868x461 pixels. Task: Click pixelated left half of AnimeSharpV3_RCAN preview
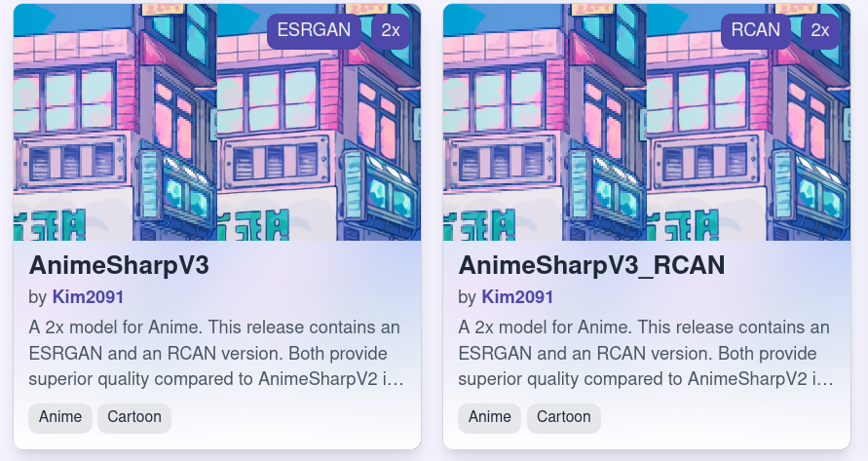[x=545, y=123]
